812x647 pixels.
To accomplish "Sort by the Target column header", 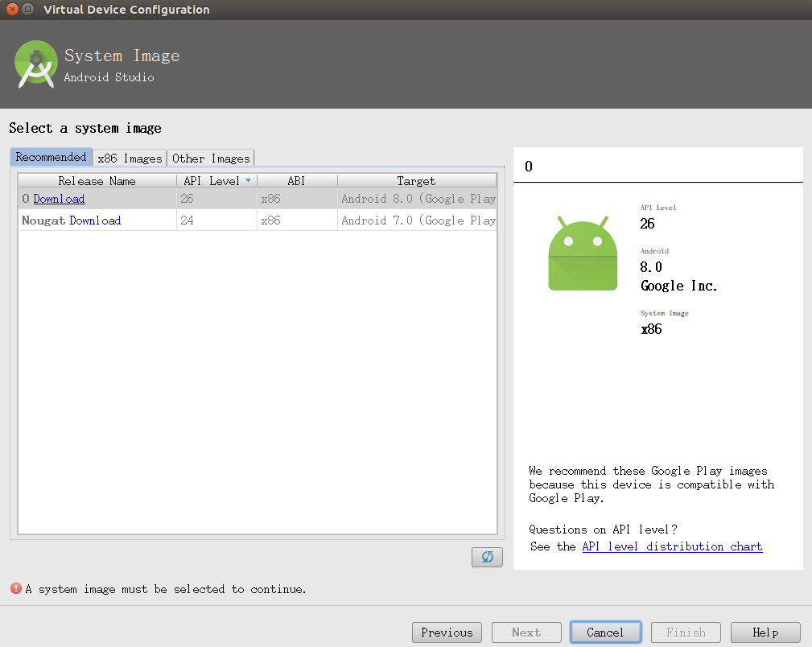I will 417,181.
